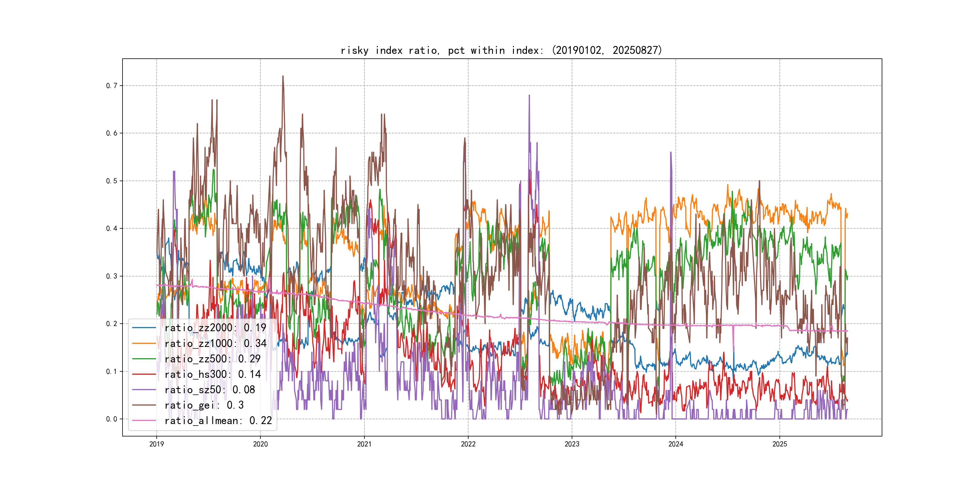Click the ratio_allmean pink legend line
The width and height of the screenshot is (980, 490).
click(x=144, y=421)
